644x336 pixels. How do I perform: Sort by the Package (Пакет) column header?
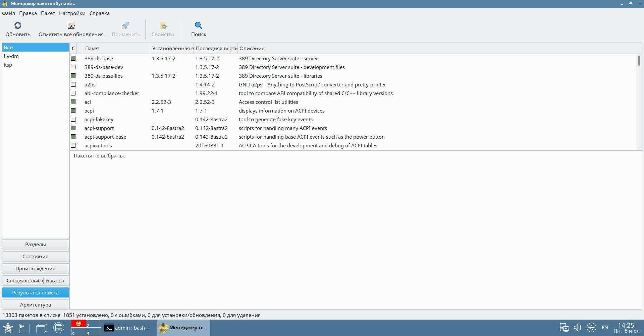[116, 49]
